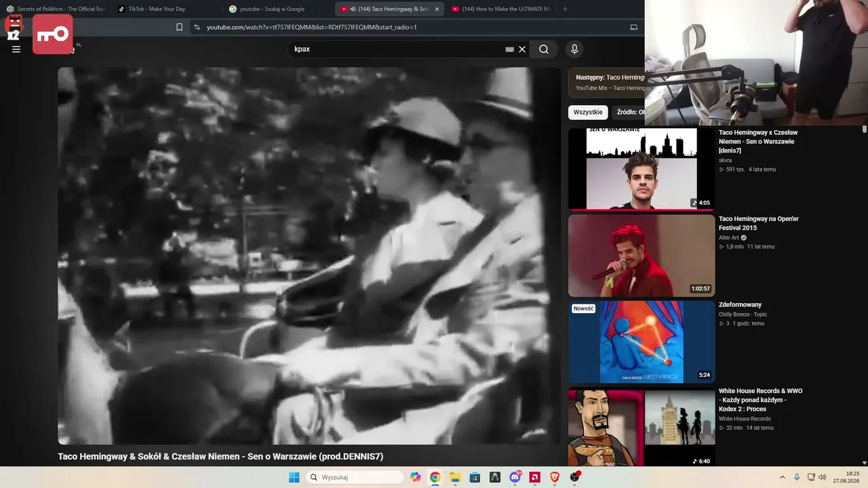This screenshot has height=488, width=868.
Task: Open the White House Records & WWO thumbnail
Action: (x=642, y=427)
